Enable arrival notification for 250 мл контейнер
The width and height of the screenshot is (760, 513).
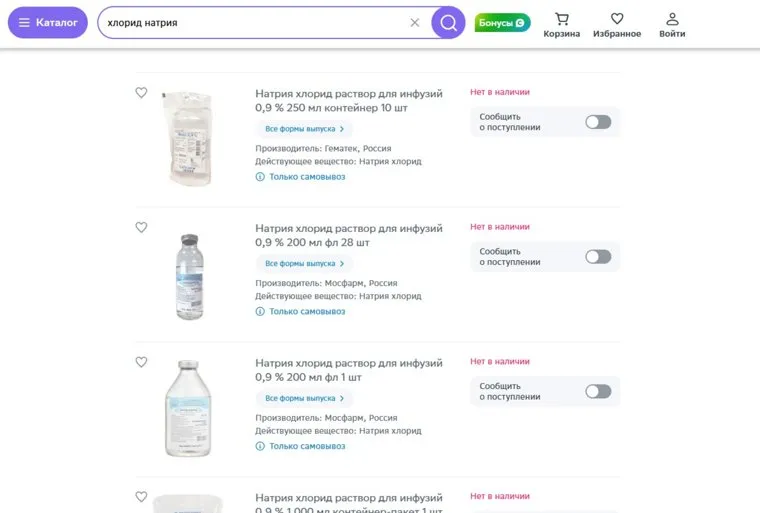point(597,122)
